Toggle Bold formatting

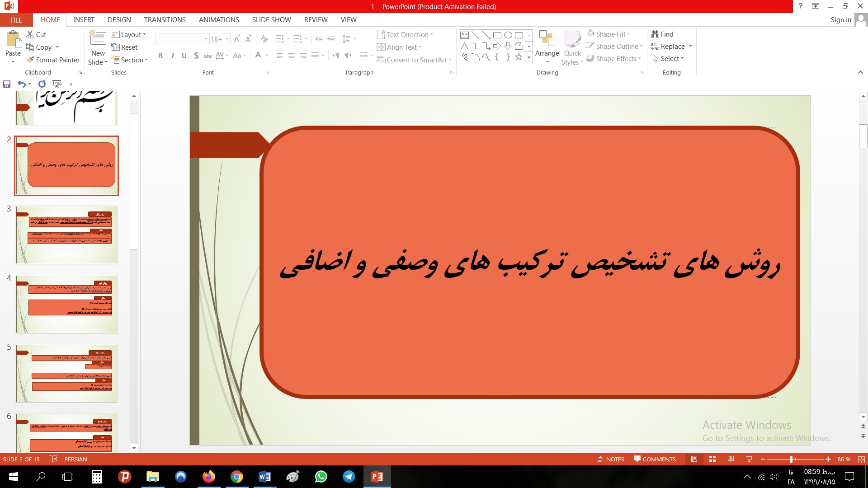[x=160, y=56]
